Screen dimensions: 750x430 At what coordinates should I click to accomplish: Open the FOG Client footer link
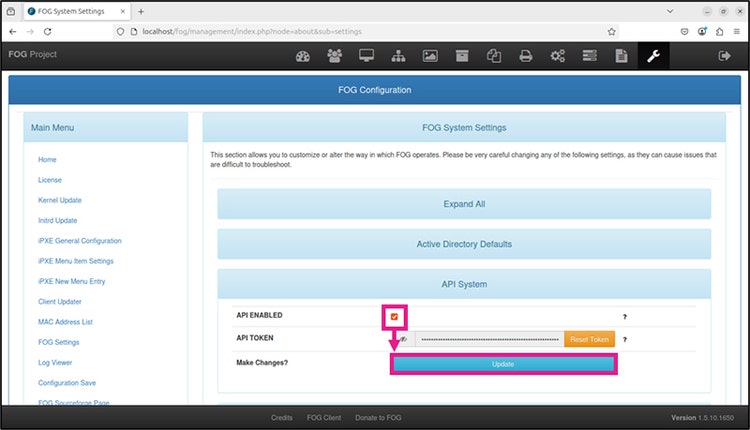point(324,418)
